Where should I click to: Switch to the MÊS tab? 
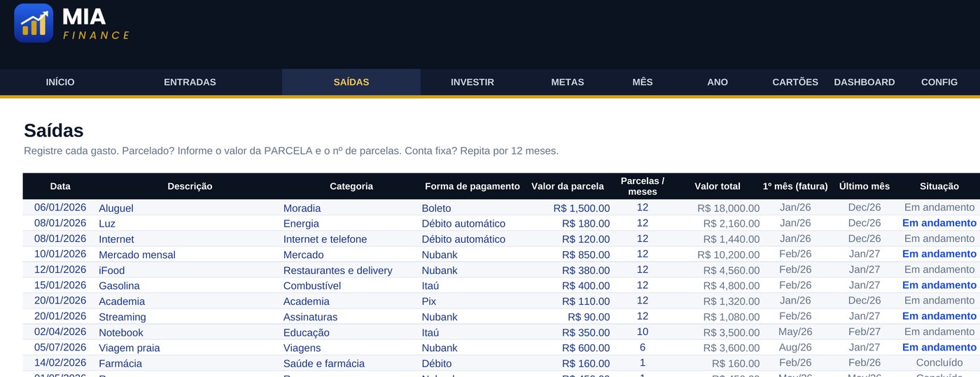coord(643,82)
